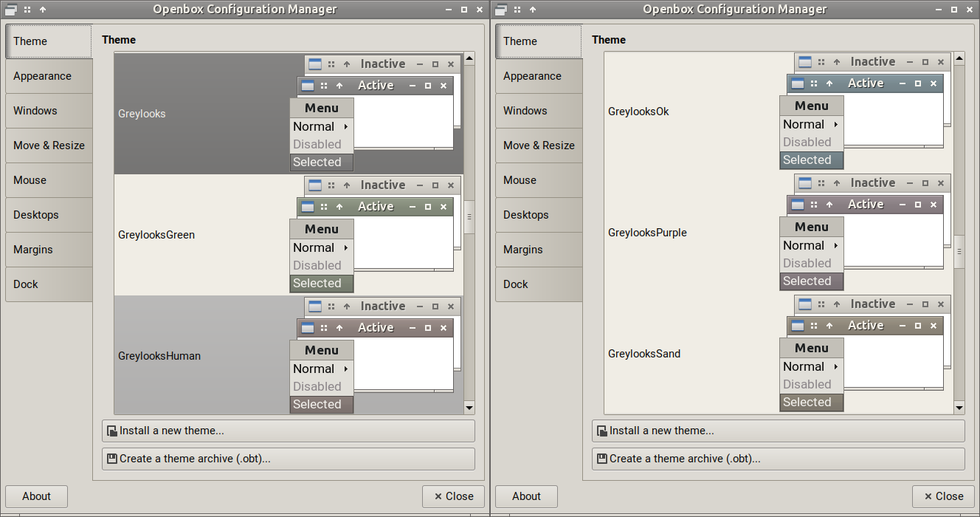Viewport: 980px width, 517px height.
Task: Click About button in right window
Action: click(x=526, y=496)
